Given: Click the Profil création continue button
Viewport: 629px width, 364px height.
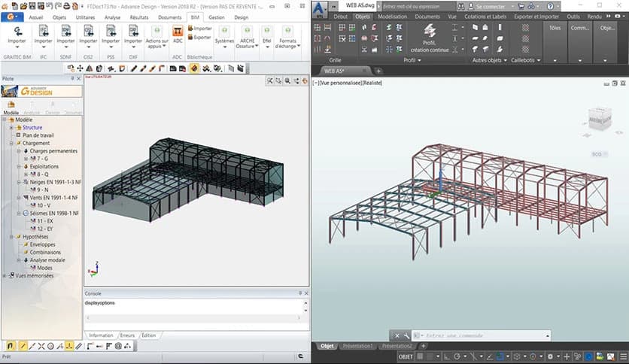Looking at the screenshot, I should (430, 38).
